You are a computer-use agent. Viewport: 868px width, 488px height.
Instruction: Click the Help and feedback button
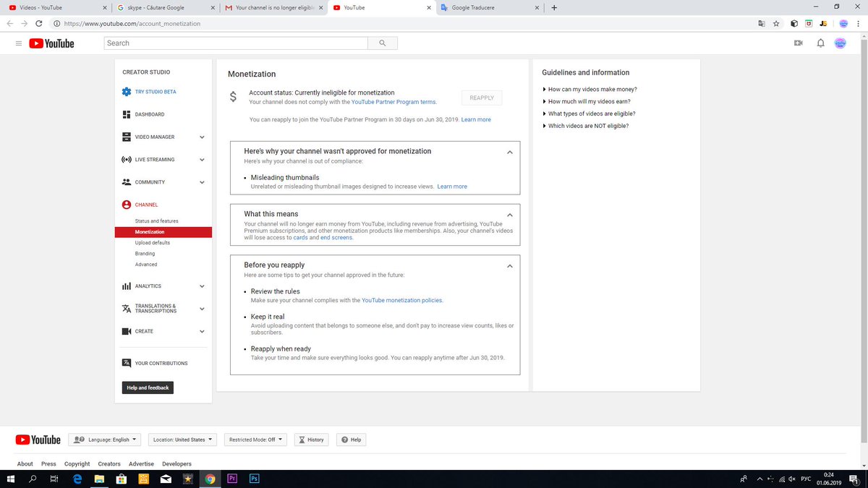pos(148,388)
